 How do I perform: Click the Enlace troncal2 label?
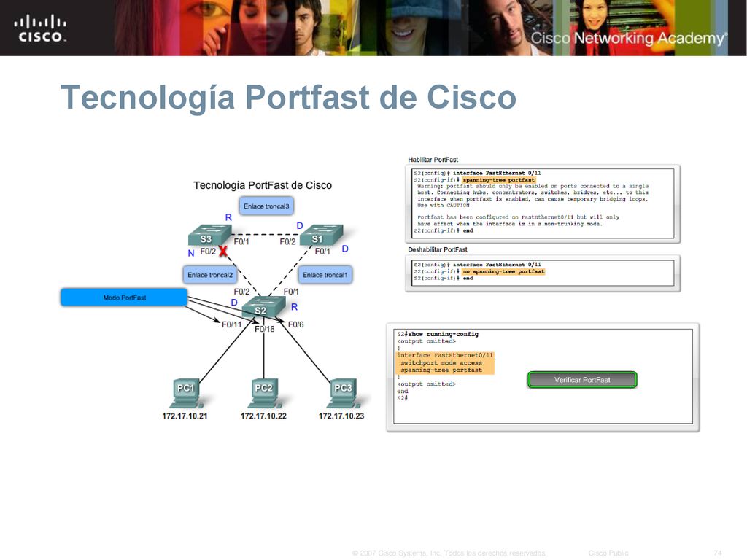tap(210, 275)
